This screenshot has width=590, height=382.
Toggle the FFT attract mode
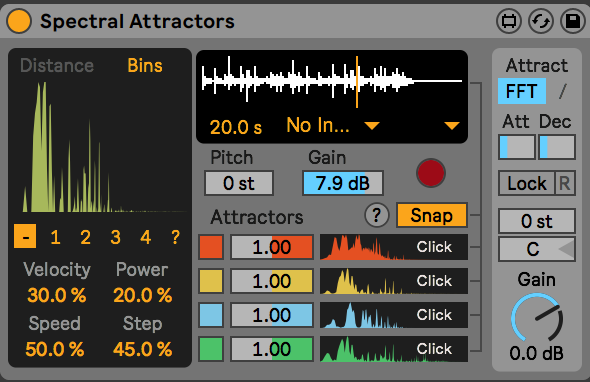pos(522,91)
